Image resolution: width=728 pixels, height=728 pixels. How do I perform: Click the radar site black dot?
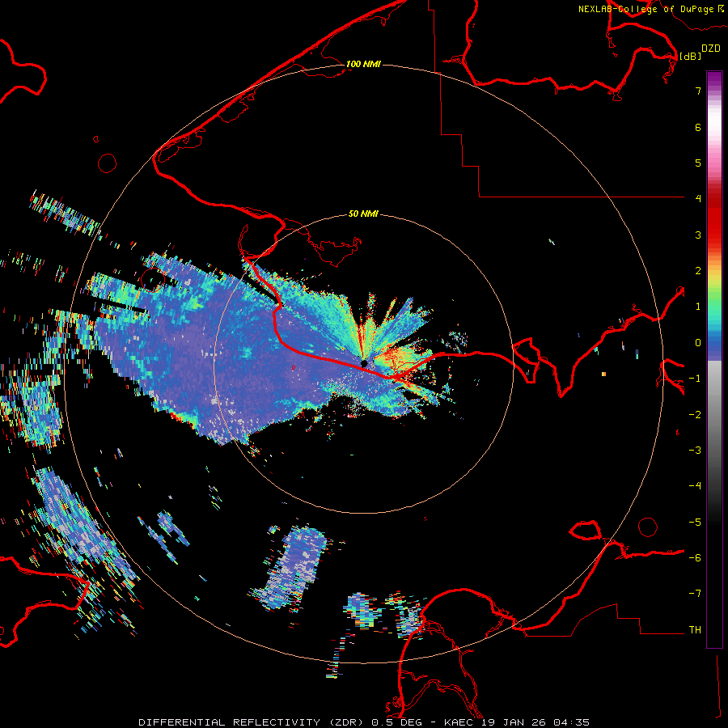364,363
